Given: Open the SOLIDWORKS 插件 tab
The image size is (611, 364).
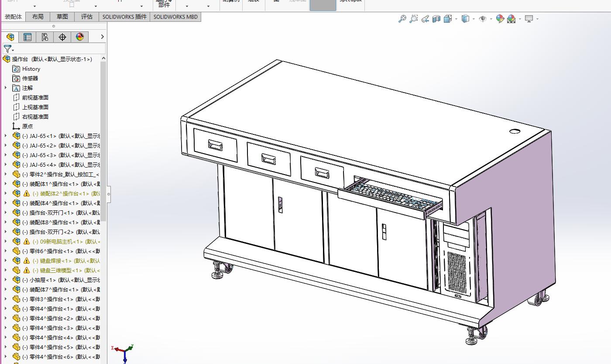Looking at the screenshot, I should tap(124, 17).
